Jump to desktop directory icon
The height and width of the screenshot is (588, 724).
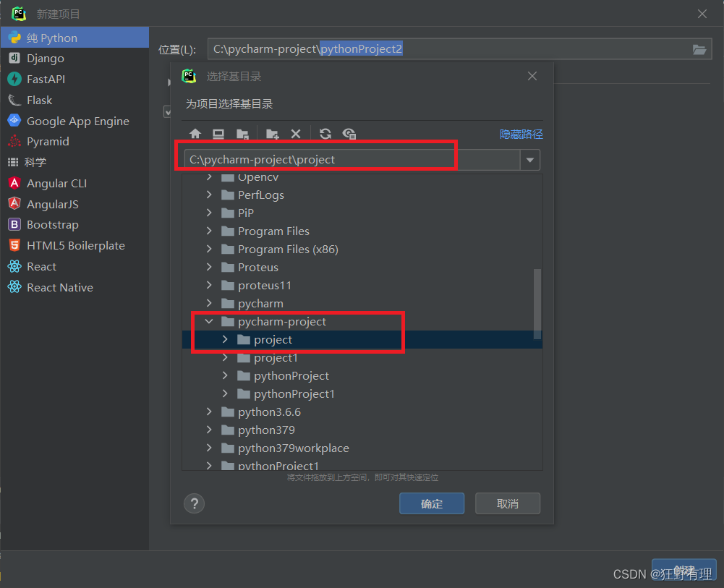click(218, 134)
